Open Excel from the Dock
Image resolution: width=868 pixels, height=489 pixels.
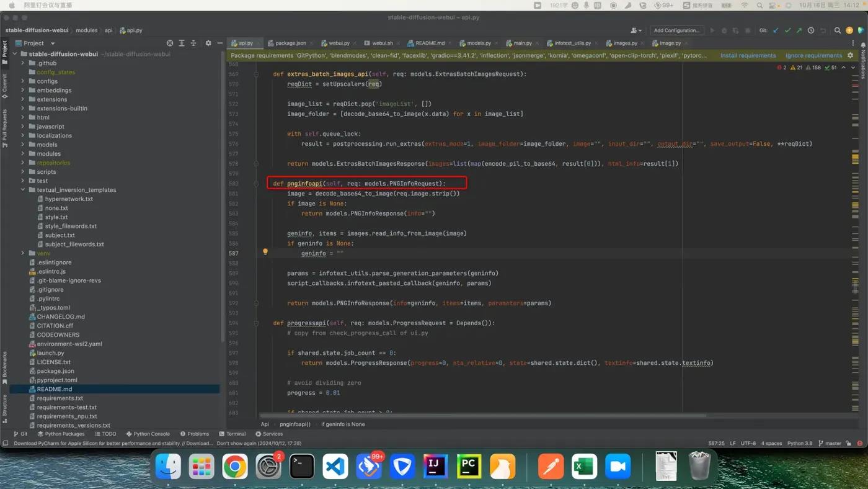coord(584,467)
